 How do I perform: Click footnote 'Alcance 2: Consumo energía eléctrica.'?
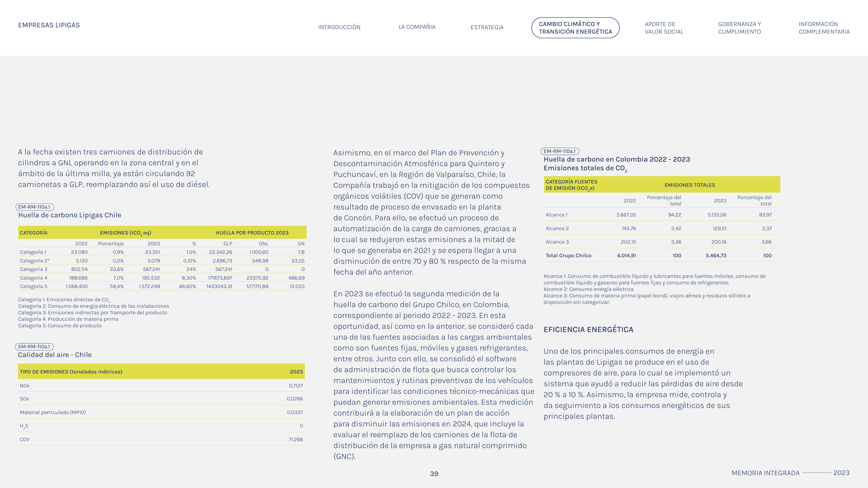pyautogui.click(x=589, y=289)
